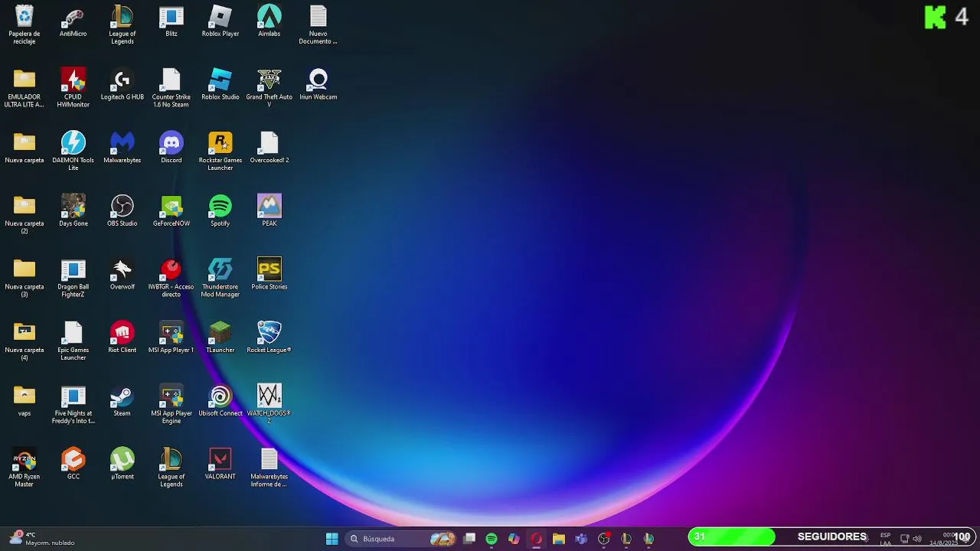Screen dimensions: 980x551
Task: Select the µTorrent desktop shortcut
Action: [122, 464]
